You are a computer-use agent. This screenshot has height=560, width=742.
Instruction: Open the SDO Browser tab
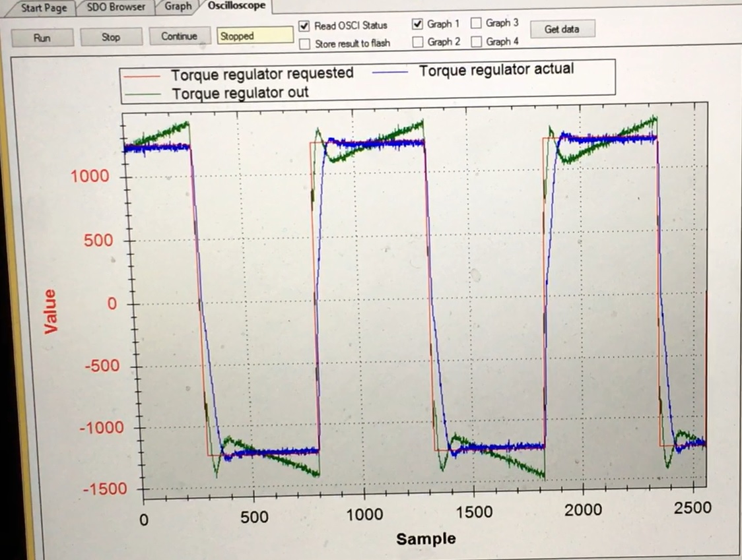116,7
